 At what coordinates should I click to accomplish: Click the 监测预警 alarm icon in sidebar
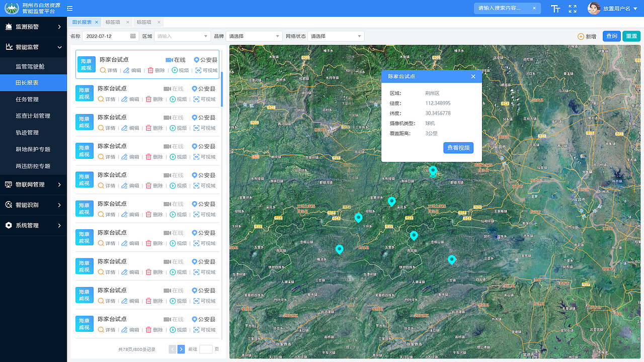[x=9, y=27]
